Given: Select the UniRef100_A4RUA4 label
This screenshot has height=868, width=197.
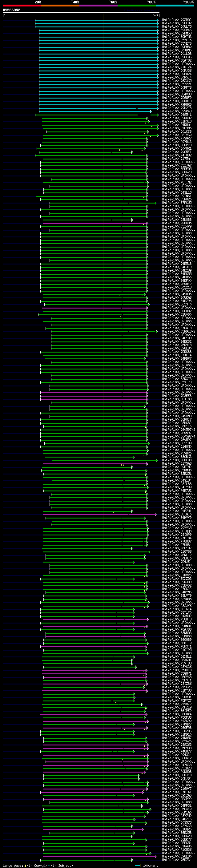Looking at the screenshot, I should point(177,125).
